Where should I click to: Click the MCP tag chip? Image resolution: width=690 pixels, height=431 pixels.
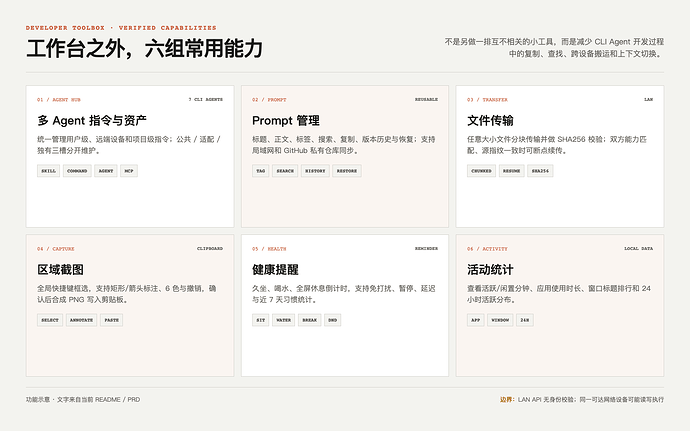tap(129, 171)
